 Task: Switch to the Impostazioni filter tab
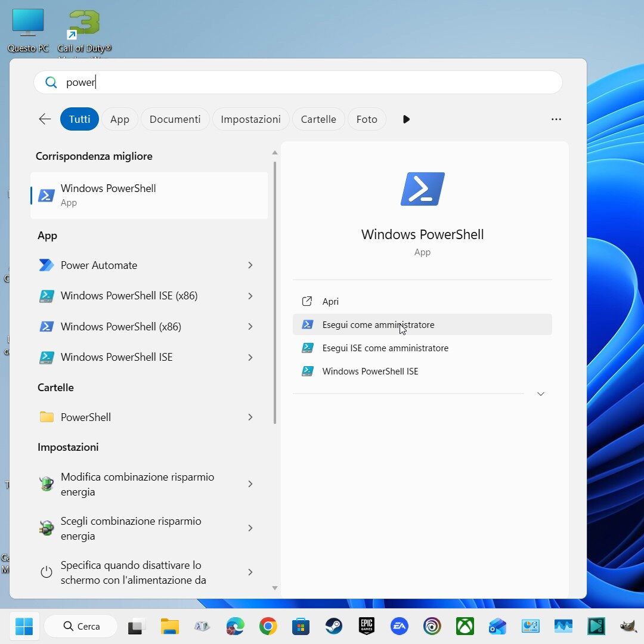[250, 119]
